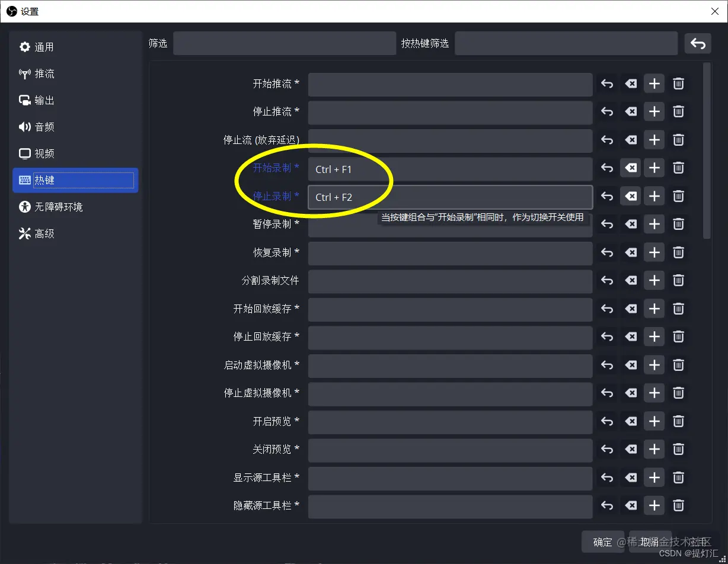
Task: Add another hotkey for 开始录制
Action: click(654, 168)
